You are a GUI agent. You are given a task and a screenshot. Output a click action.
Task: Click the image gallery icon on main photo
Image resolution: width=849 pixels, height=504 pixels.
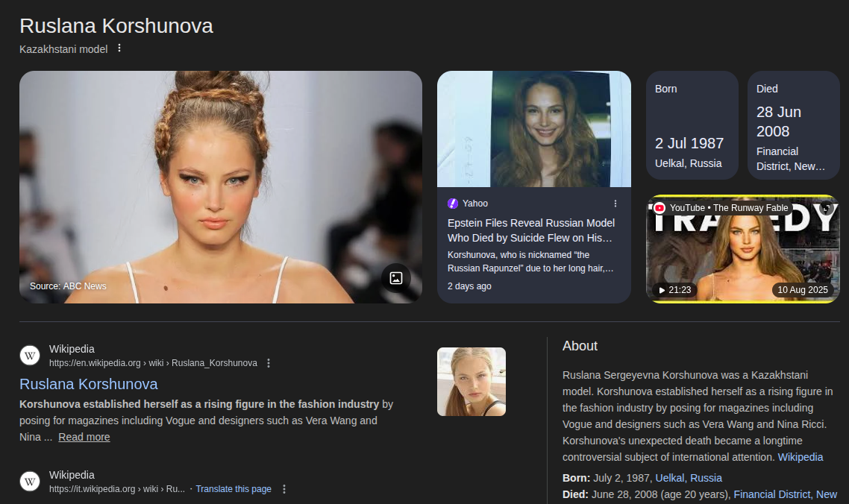(x=396, y=278)
